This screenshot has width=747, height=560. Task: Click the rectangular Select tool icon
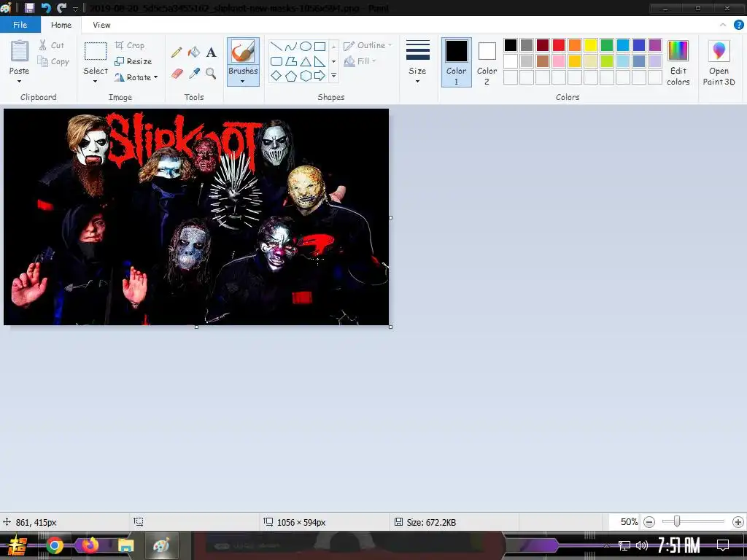pos(96,52)
